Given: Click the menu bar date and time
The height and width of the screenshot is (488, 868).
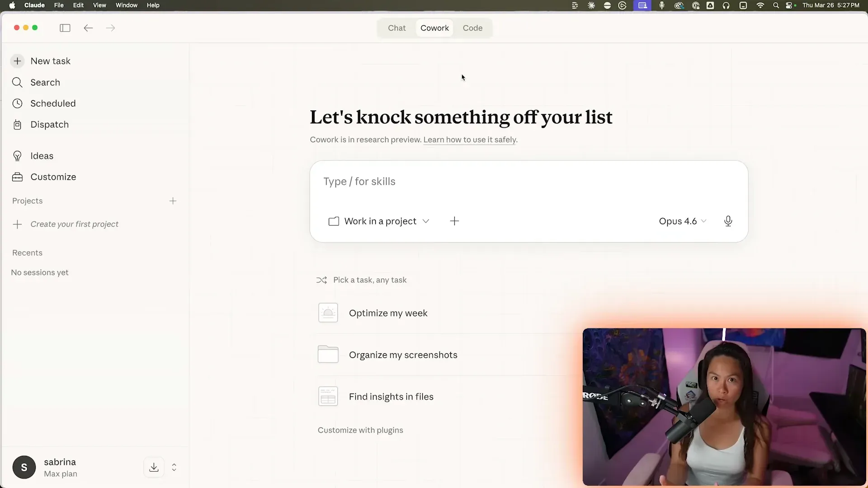Looking at the screenshot, I should tap(831, 5).
